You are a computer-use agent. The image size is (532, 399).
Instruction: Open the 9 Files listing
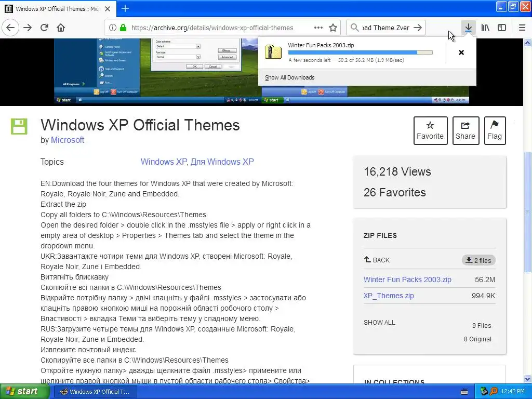pyautogui.click(x=482, y=325)
